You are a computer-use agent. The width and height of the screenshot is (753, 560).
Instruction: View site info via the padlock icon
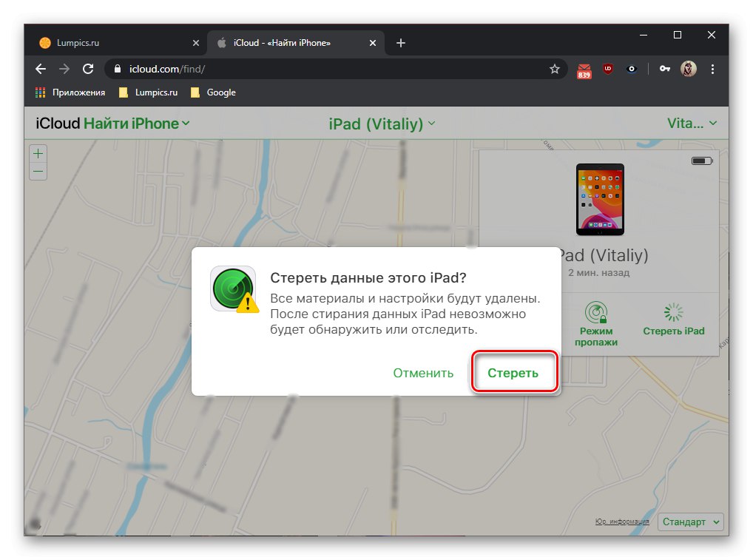point(117,69)
